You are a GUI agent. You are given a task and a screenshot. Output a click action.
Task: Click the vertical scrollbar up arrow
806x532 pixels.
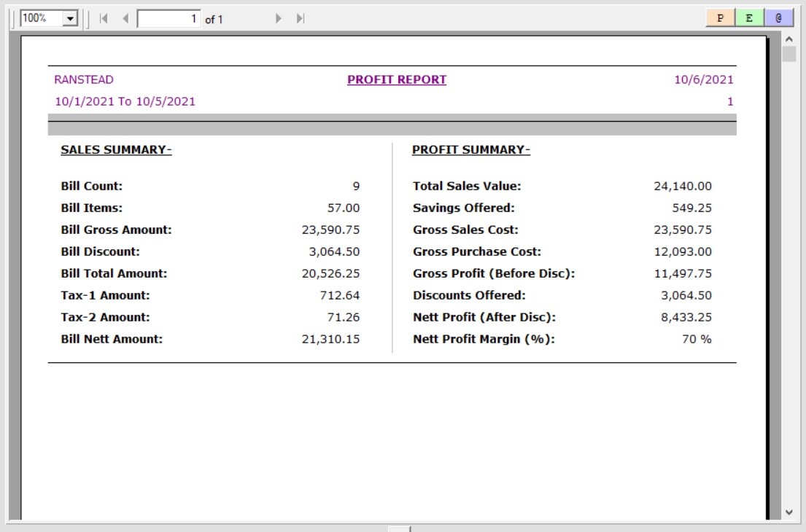pyautogui.click(x=789, y=39)
